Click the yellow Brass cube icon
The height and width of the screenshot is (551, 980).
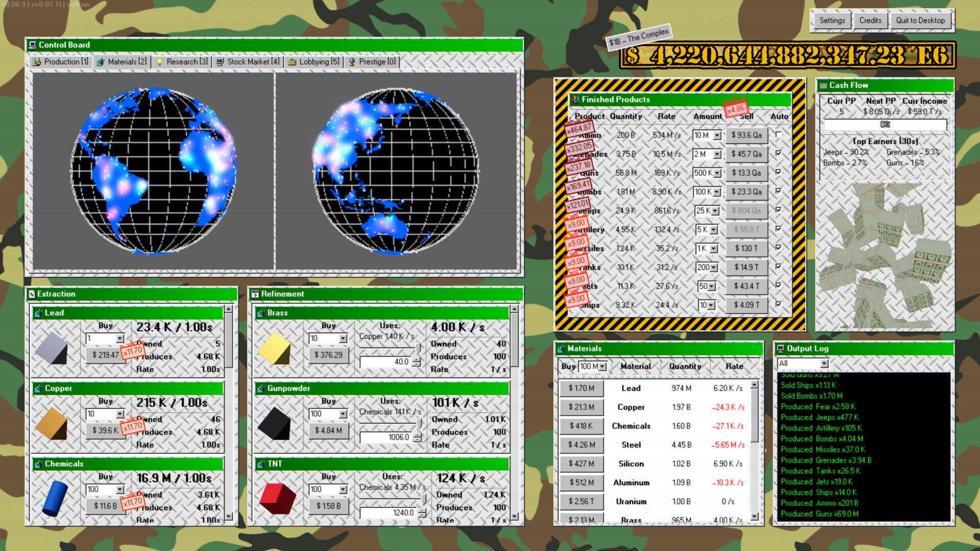pos(275,349)
